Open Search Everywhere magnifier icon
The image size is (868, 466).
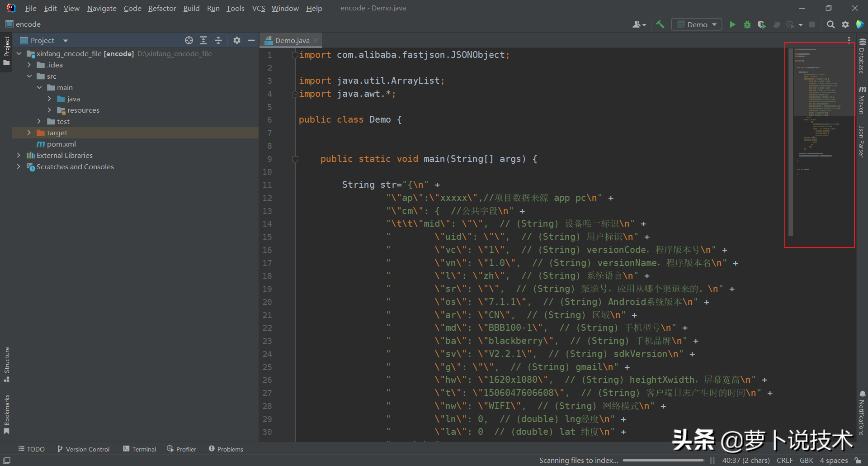pos(830,24)
